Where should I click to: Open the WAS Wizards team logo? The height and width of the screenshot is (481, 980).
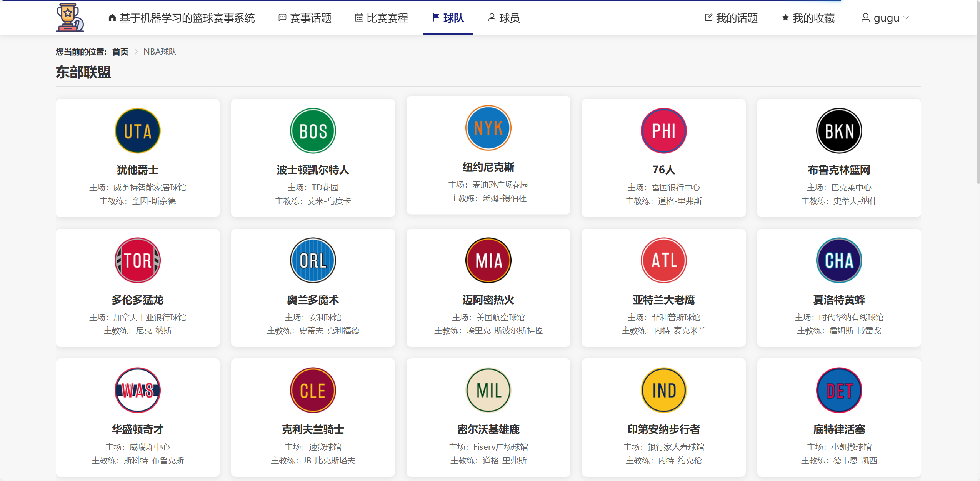[x=138, y=390]
